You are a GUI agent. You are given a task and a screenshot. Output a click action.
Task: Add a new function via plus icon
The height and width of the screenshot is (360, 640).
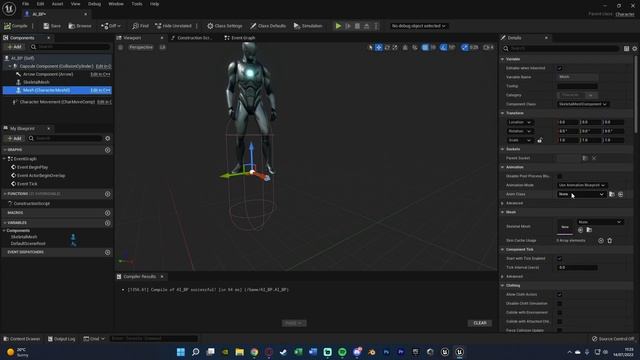108,194
